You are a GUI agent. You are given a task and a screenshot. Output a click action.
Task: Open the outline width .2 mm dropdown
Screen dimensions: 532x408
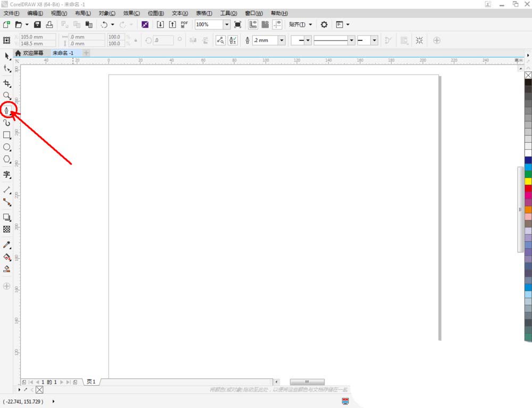(x=281, y=40)
